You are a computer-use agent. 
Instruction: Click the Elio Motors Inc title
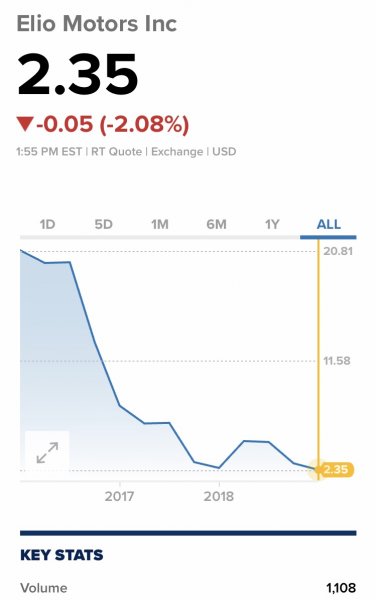click(x=97, y=23)
